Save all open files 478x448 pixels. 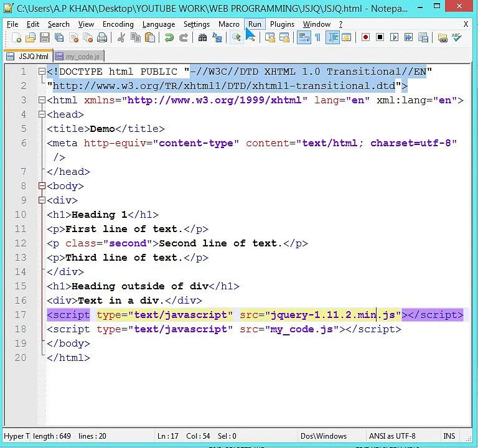tap(59, 38)
